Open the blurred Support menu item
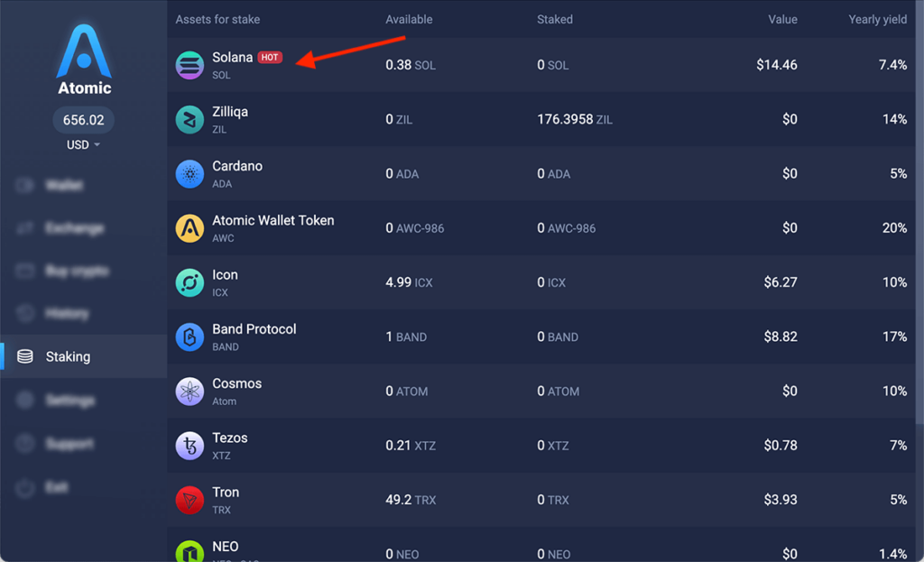The height and width of the screenshot is (562, 924). 84,444
